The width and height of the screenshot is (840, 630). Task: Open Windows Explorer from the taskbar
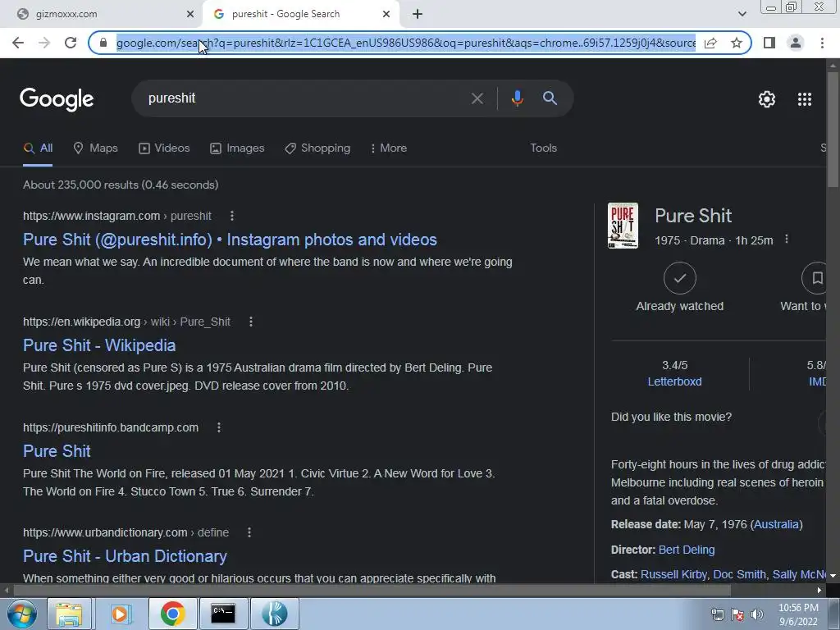(70, 614)
